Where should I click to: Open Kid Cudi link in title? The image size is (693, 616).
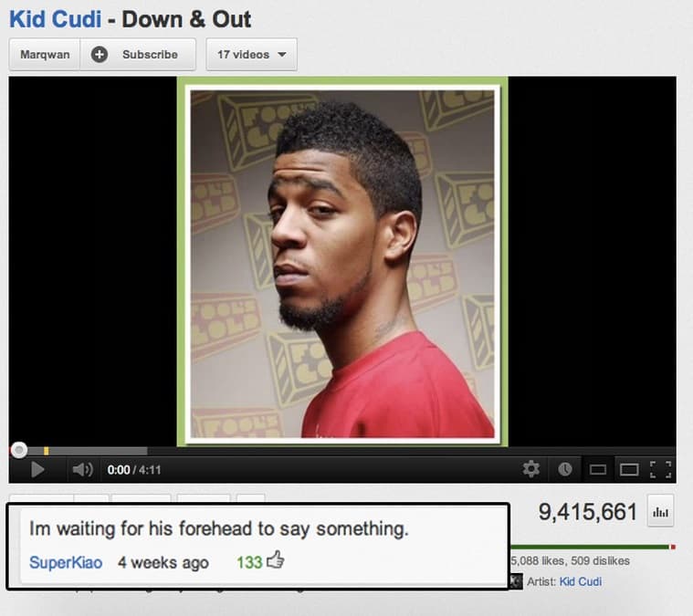point(56,19)
